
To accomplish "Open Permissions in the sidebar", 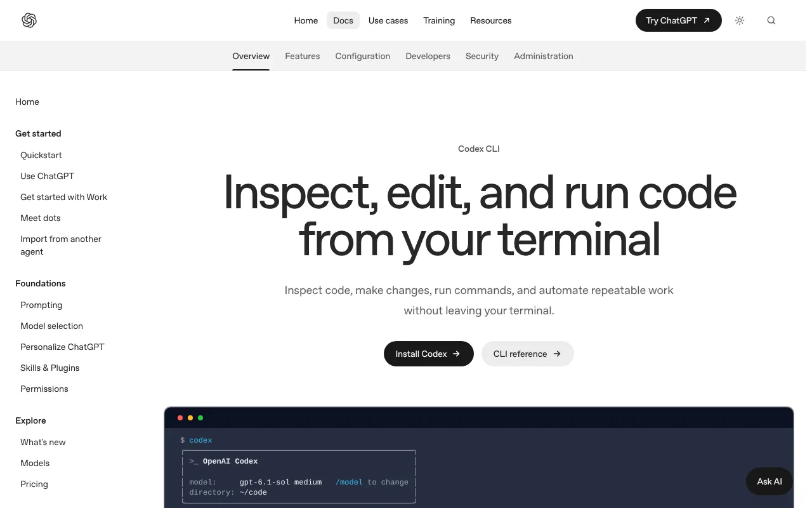I will coord(44,389).
